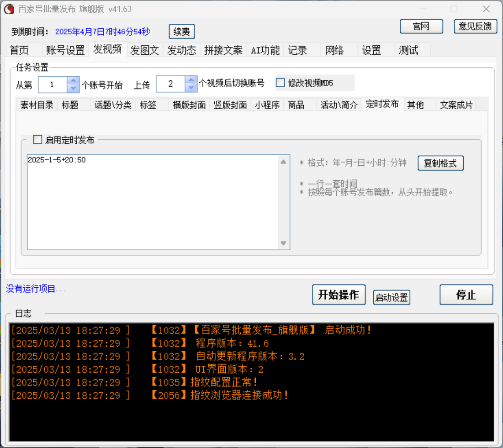Click the app logo in title bar
Image resolution: width=503 pixels, height=448 pixels.
coord(9,9)
